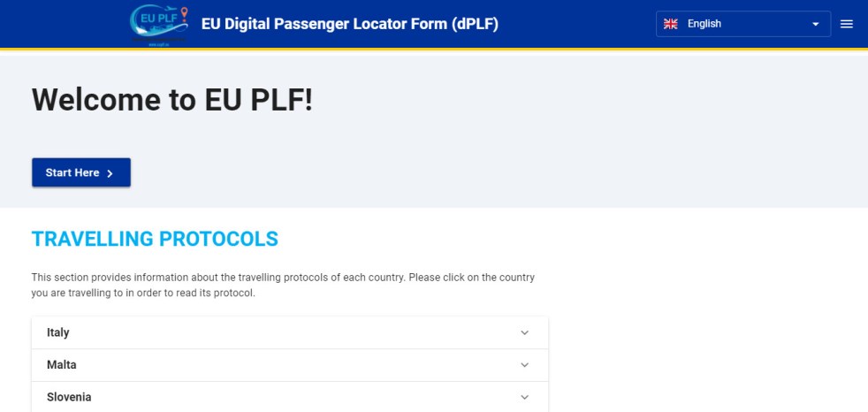Expand Slovenia using its chevron arrow
This screenshot has height=412, width=868.
[524, 398]
